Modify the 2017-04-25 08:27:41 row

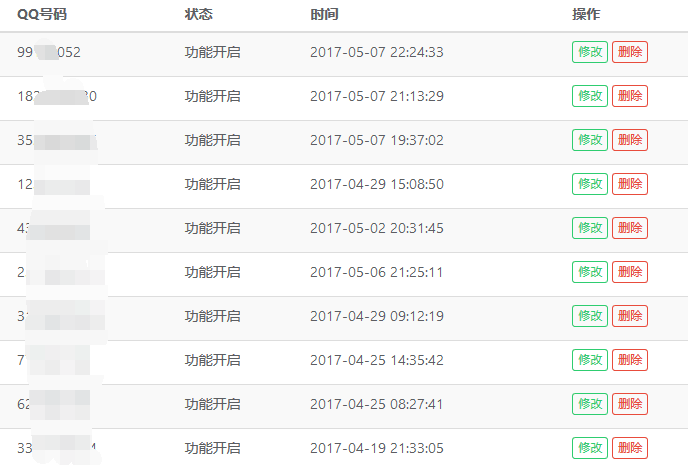(590, 404)
